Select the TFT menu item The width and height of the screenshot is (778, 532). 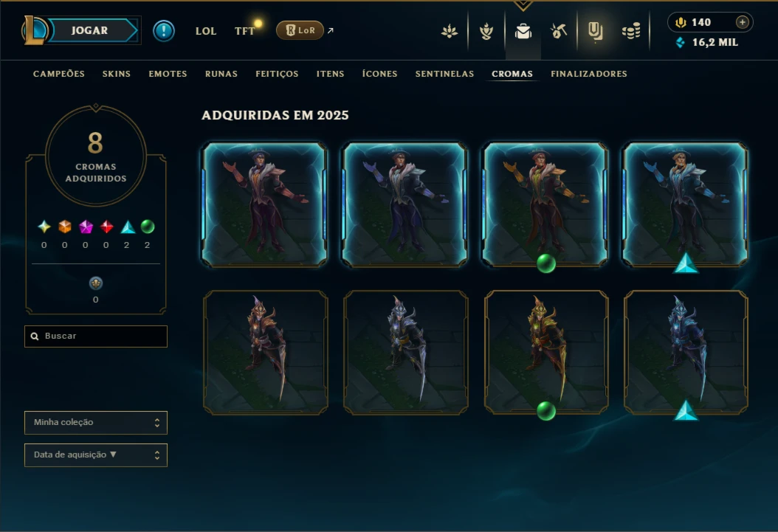pos(244,31)
